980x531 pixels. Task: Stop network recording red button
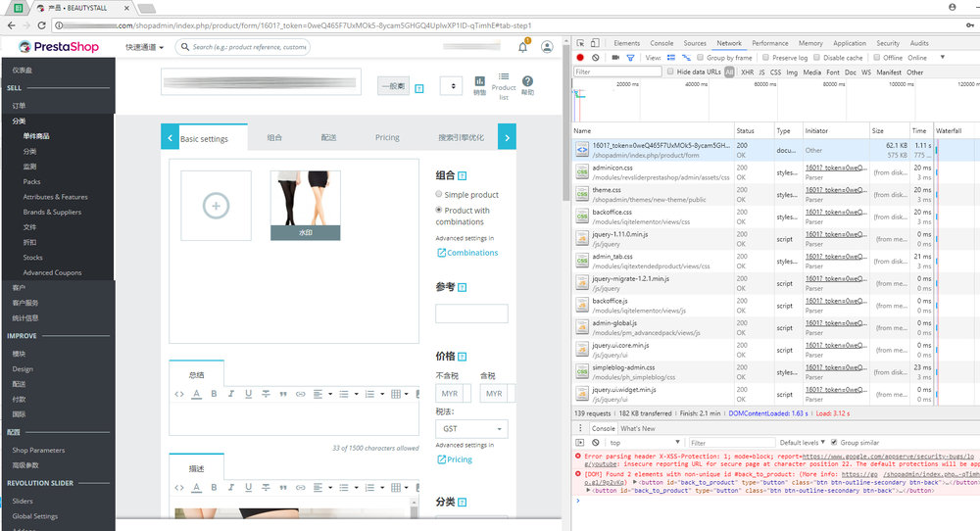[580, 58]
